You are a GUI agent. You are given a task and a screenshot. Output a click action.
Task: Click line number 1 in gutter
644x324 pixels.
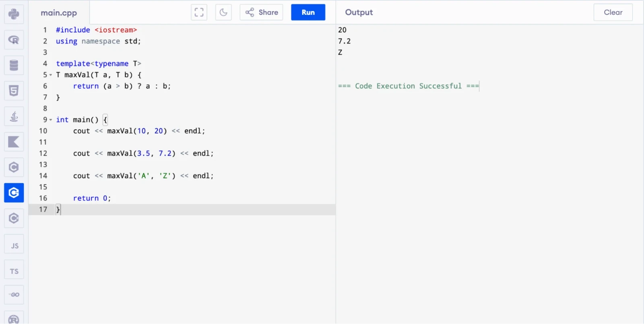click(x=45, y=30)
